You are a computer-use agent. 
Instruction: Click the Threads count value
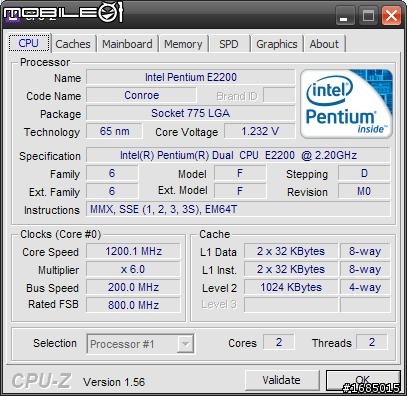372,342
